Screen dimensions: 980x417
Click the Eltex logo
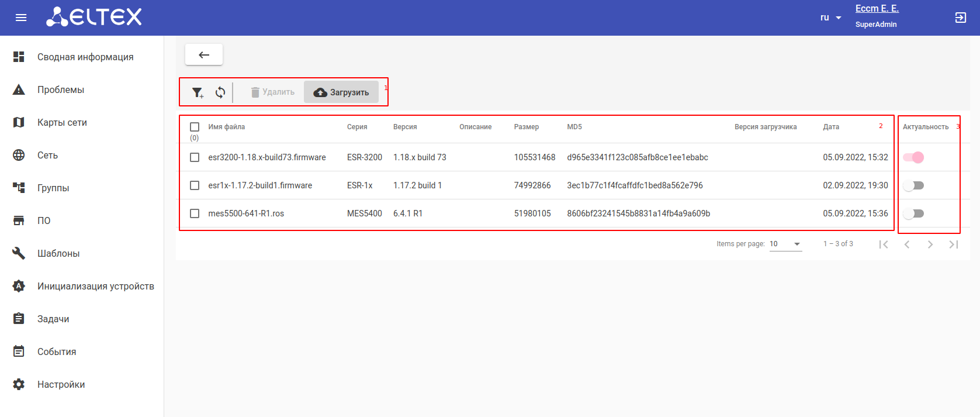click(x=94, y=17)
